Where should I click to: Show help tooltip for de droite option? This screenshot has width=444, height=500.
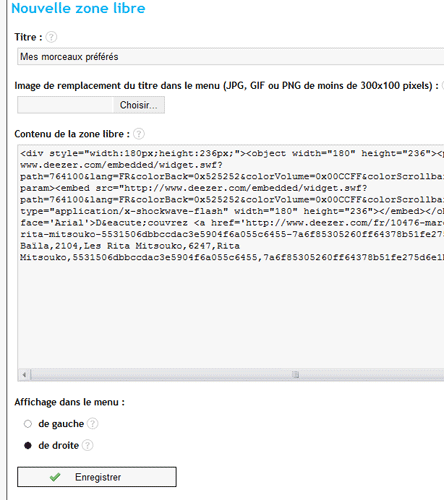(87, 445)
